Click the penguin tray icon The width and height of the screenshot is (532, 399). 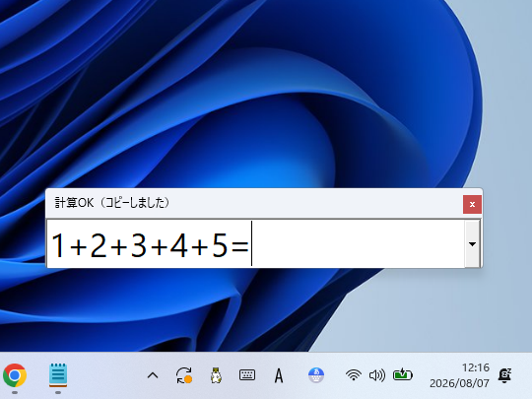tap(216, 375)
